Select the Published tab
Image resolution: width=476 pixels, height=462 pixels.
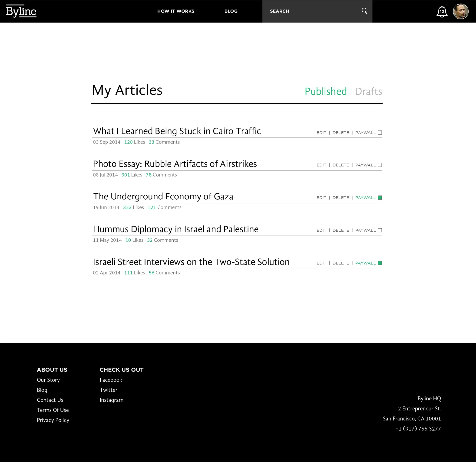tap(325, 92)
